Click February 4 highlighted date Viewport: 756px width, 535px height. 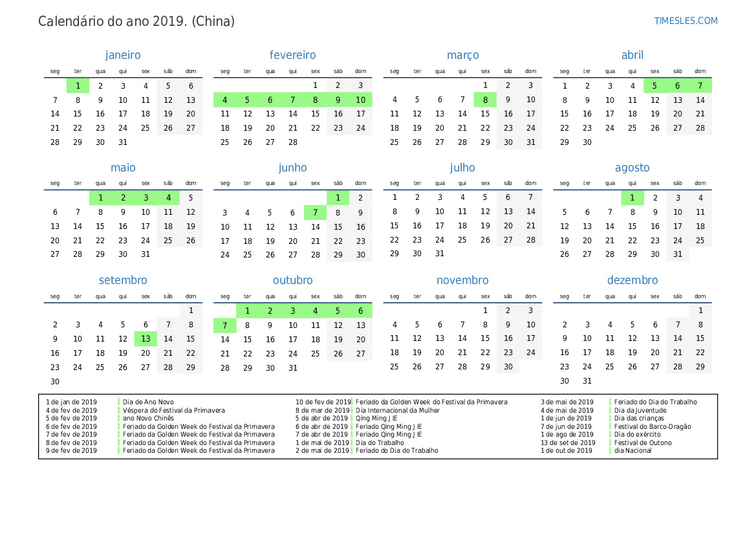tap(224, 100)
